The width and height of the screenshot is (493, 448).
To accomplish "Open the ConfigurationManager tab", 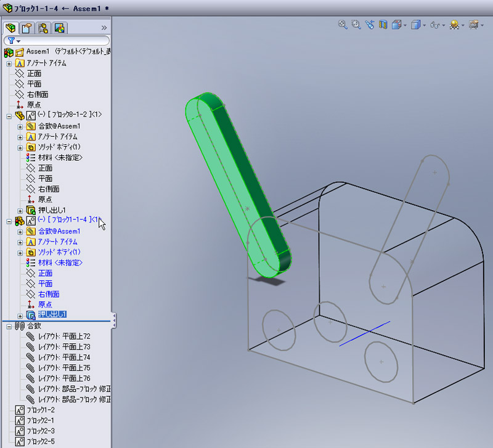I will coord(43,28).
